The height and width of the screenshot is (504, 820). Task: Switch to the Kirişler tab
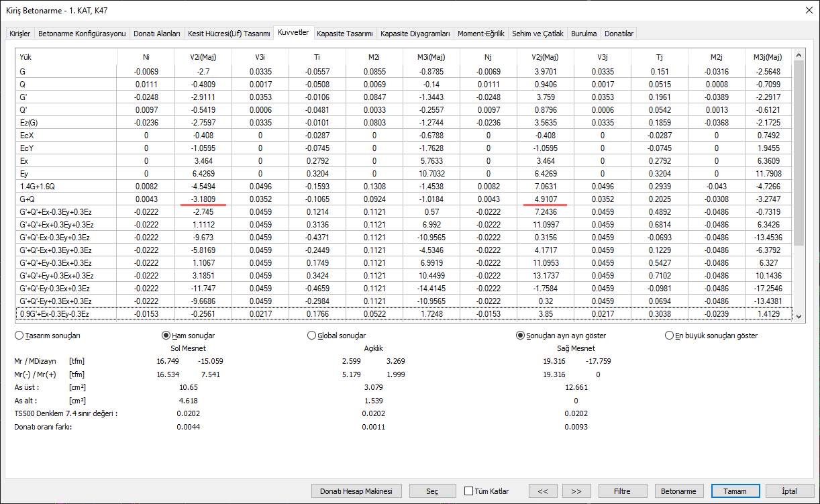coord(19,34)
